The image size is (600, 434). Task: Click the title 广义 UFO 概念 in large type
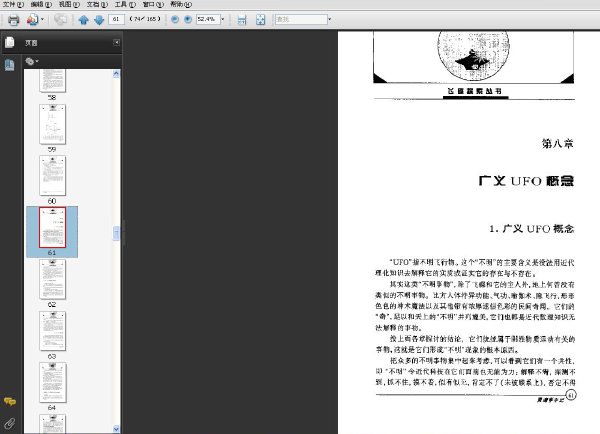click(x=526, y=181)
